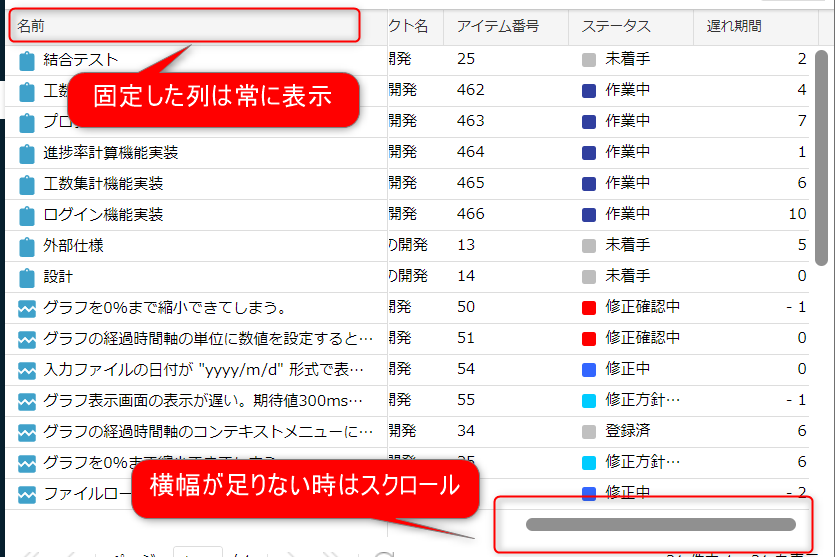Viewport: 835px width, 557px height.
Task: Sort the grid by ステータス header
Action: (x=616, y=26)
